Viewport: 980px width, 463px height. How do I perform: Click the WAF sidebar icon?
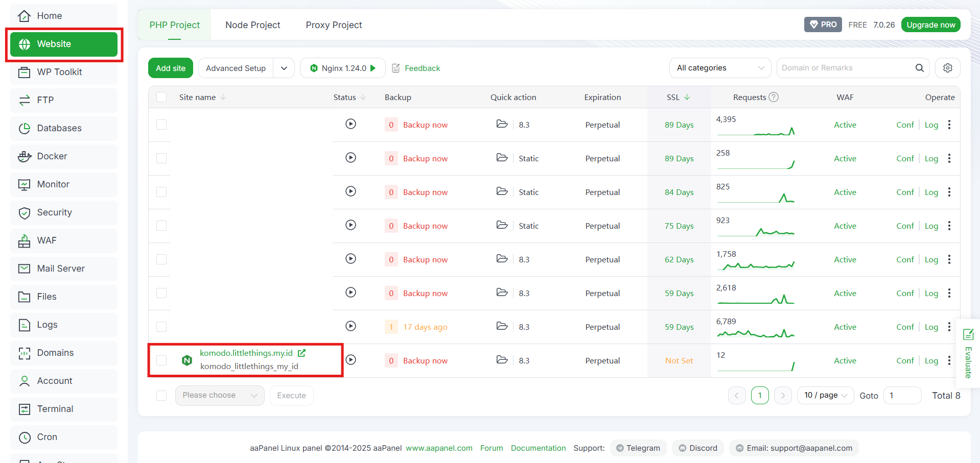pyautogui.click(x=24, y=240)
